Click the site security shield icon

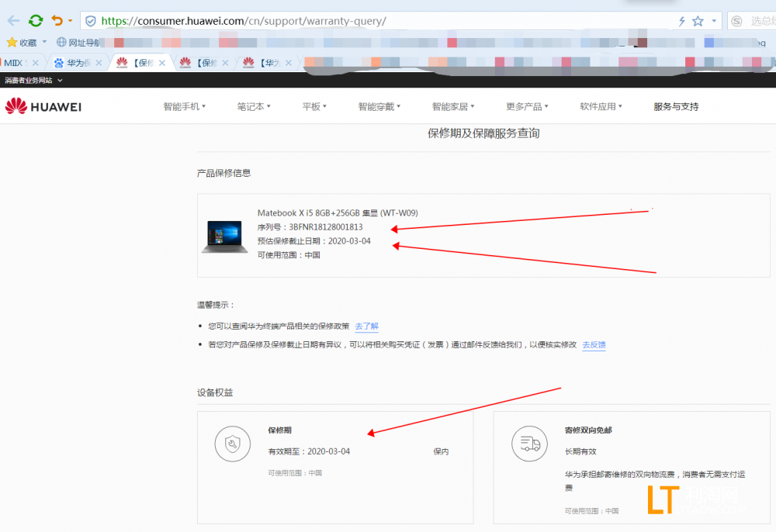(x=91, y=21)
